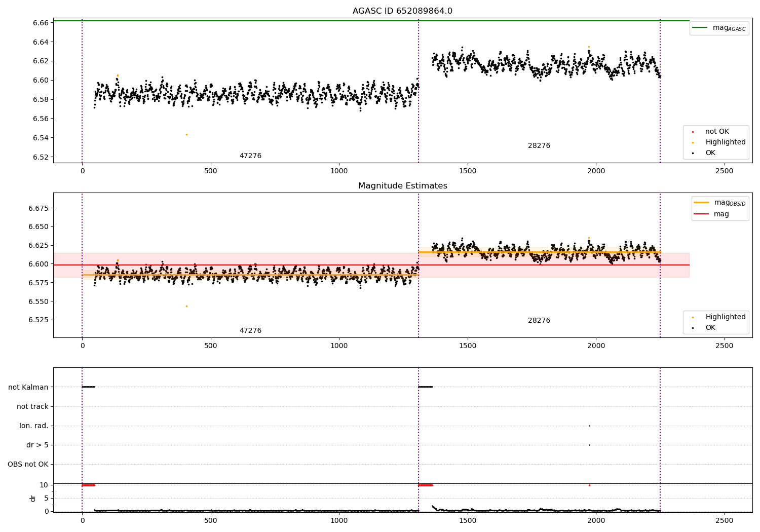Click the 'Magnitude Estimates' plot title

tap(402, 186)
